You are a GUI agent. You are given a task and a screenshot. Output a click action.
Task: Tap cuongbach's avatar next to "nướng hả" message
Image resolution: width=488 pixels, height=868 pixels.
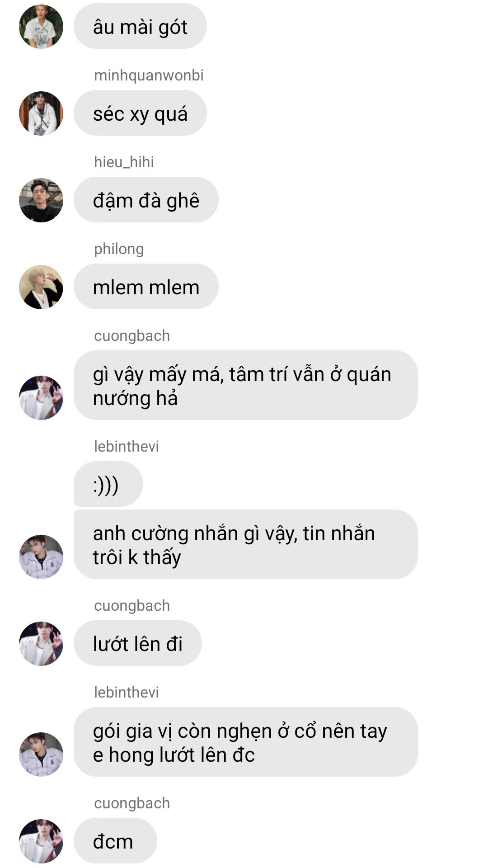point(41,398)
